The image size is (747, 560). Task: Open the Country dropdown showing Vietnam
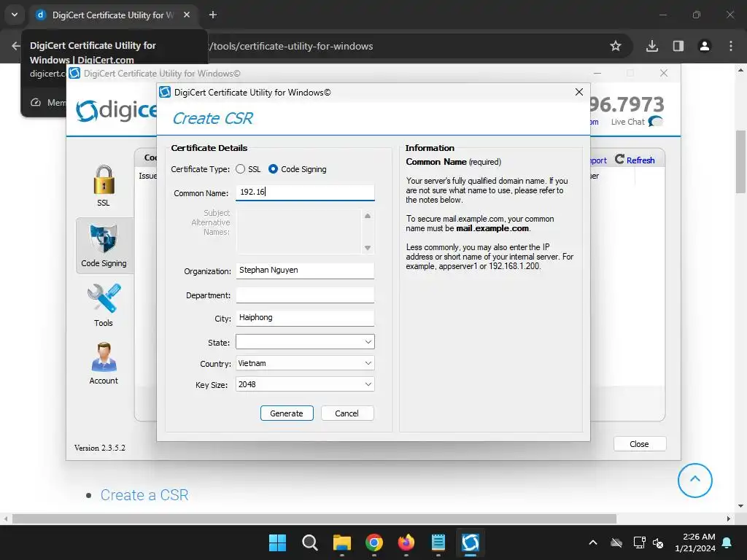(x=305, y=363)
